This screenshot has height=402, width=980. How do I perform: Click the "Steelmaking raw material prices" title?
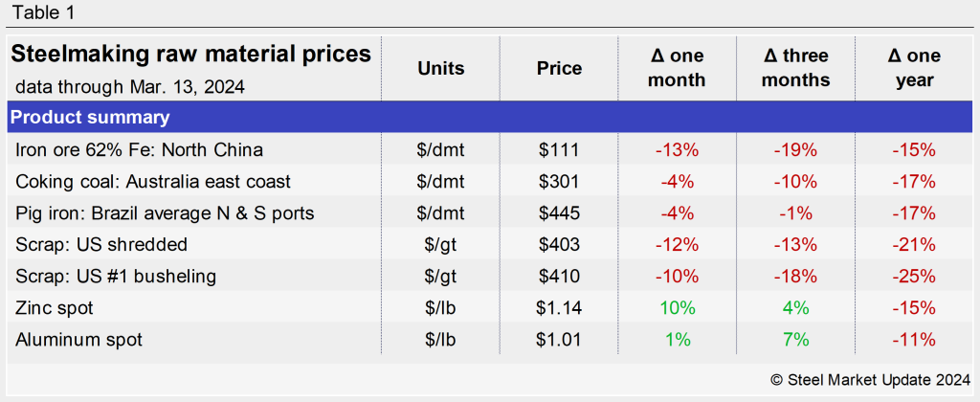(x=190, y=55)
